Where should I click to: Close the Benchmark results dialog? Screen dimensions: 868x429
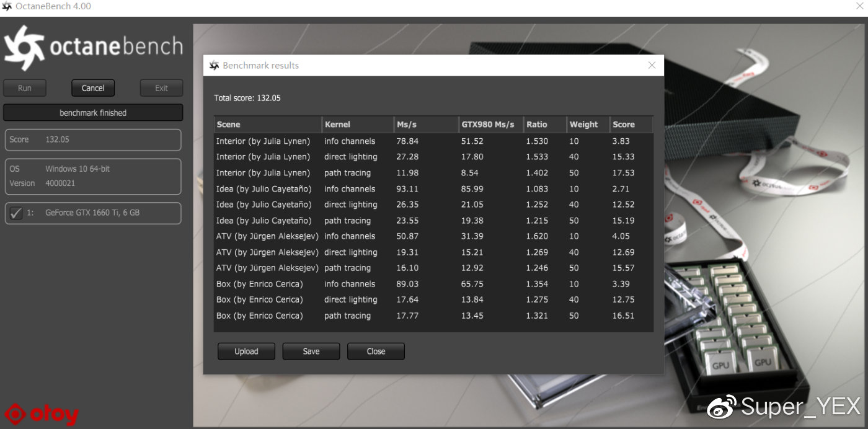click(652, 65)
